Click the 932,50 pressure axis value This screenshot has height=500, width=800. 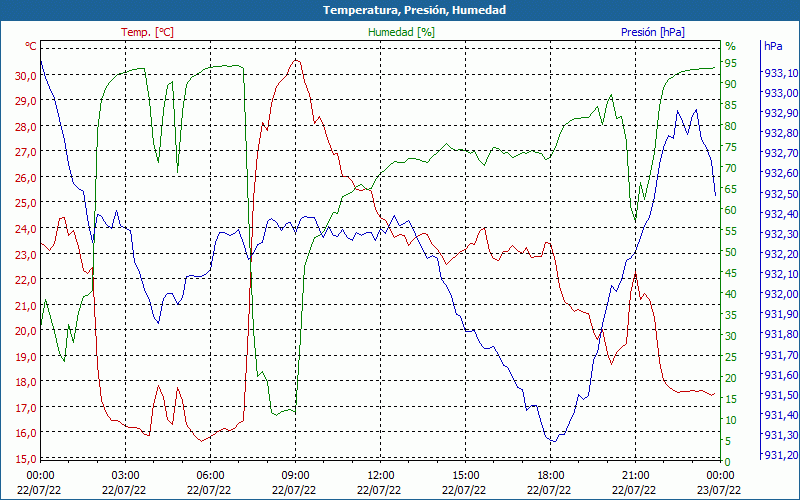coord(781,193)
